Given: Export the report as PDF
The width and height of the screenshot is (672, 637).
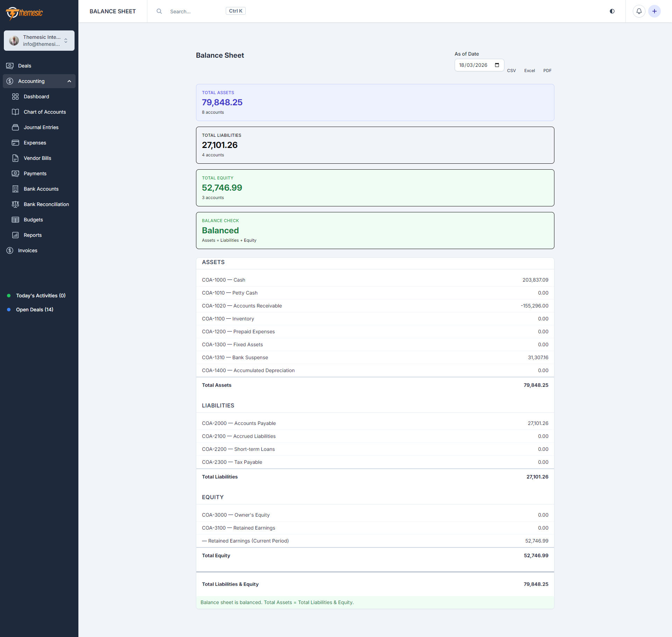Looking at the screenshot, I should 547,70.
